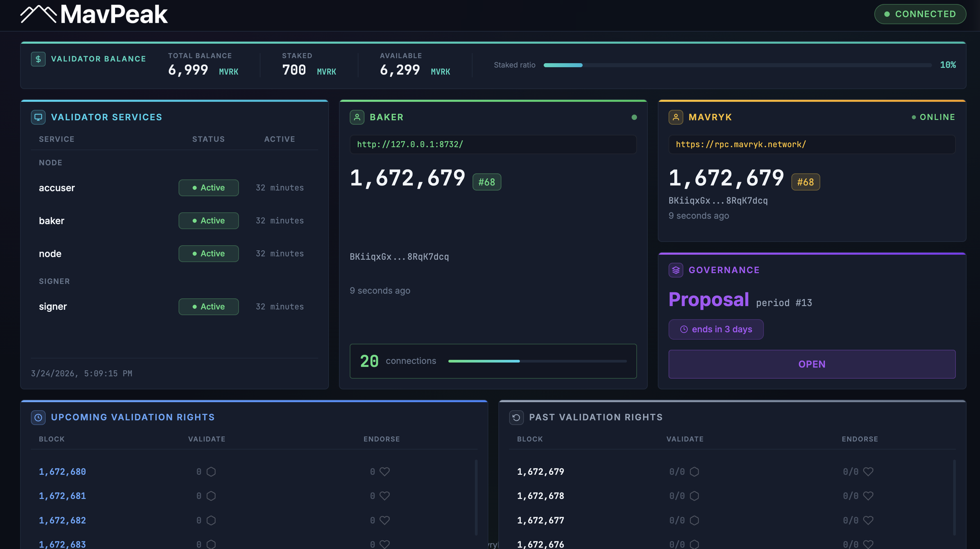This screenshot has height=549, width=980.
Task: Click validate hexagon icon for block 1,672,679
Action: click(x=694, y=472)
